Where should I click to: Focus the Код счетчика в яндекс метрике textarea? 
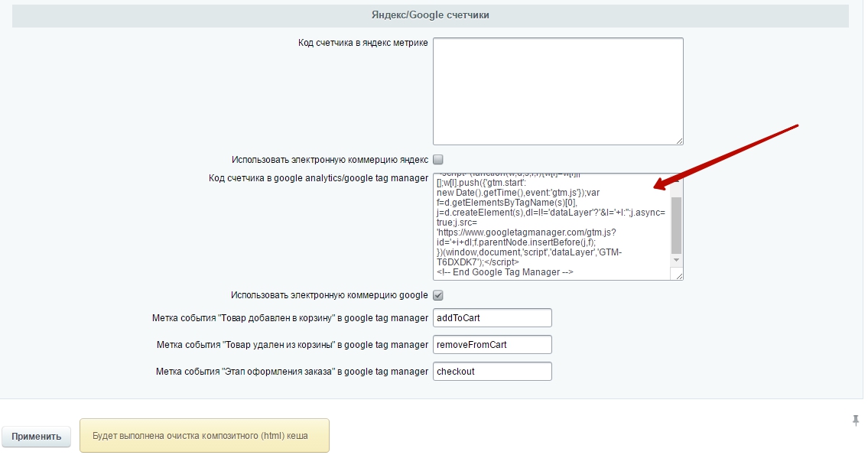coord(558,91)
